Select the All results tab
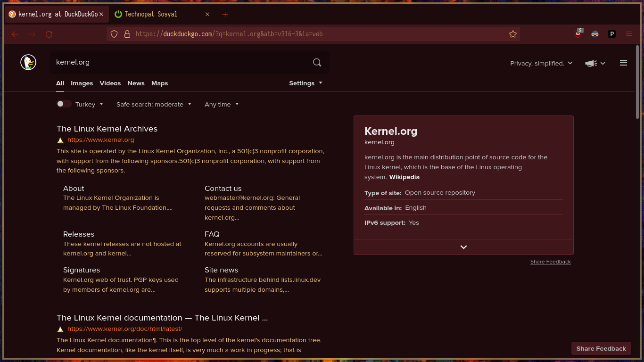The height and width of the screenshot is (362, 644). (60, 83)
